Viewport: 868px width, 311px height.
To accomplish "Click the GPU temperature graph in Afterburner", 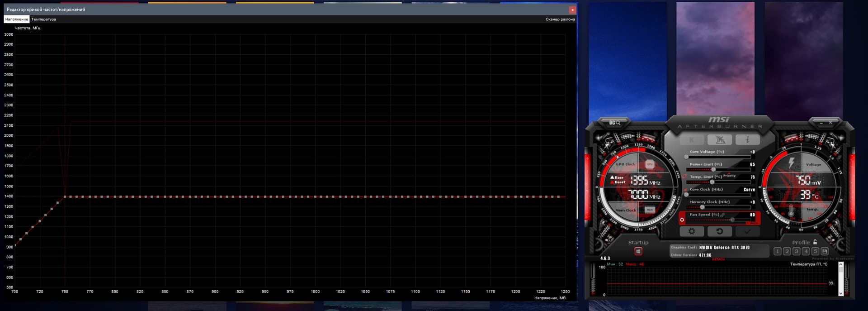I will [x=717, y=281].
